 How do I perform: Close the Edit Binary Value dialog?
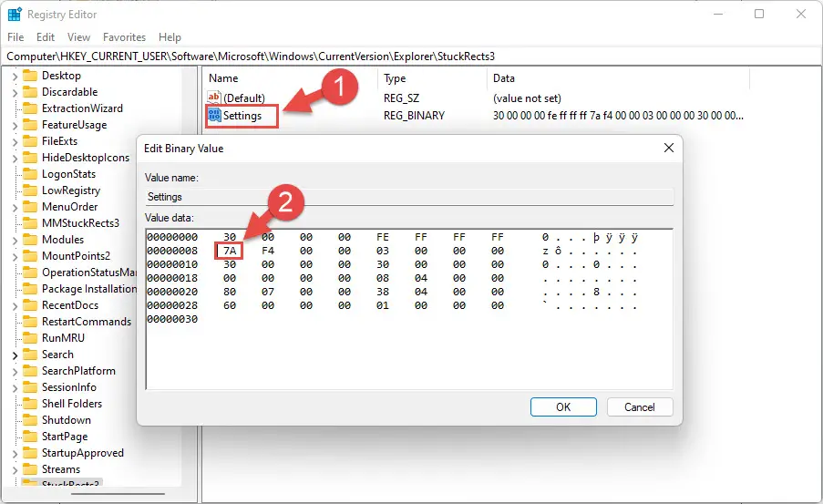(669, 148)
